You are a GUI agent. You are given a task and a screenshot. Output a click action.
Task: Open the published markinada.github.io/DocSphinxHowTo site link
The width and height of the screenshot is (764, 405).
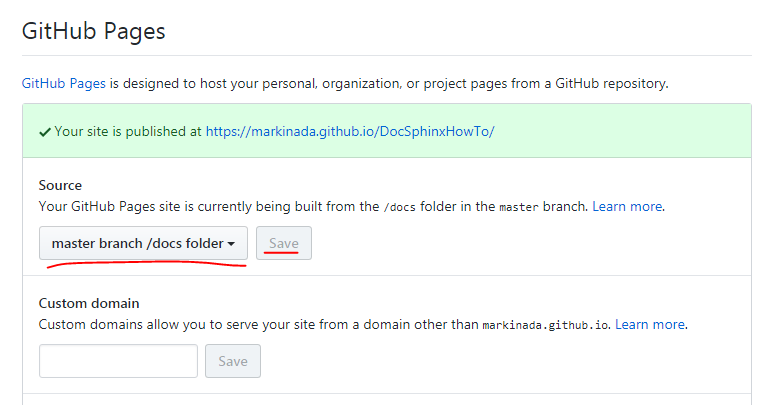pyautogui.click(x=350, y=131)
